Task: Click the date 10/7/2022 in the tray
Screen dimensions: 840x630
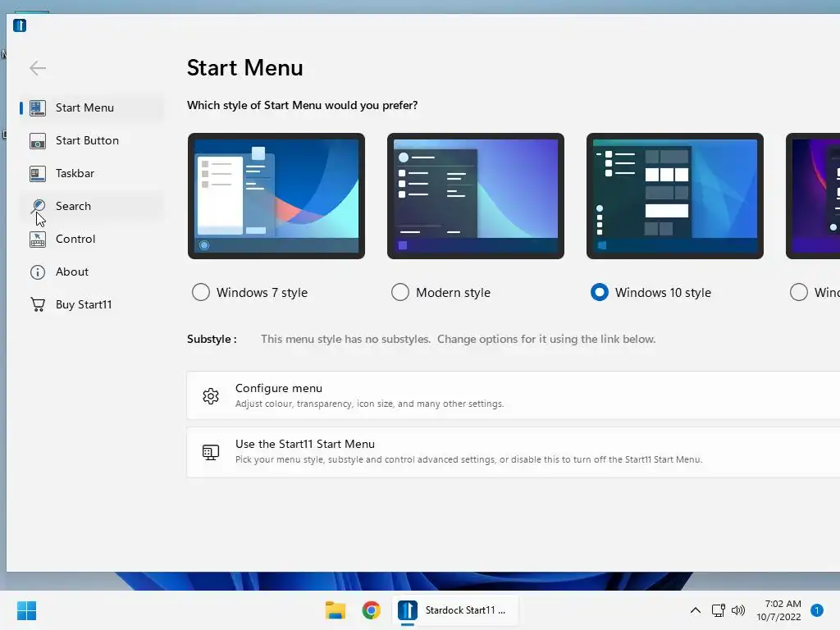Action: (778, 617)
